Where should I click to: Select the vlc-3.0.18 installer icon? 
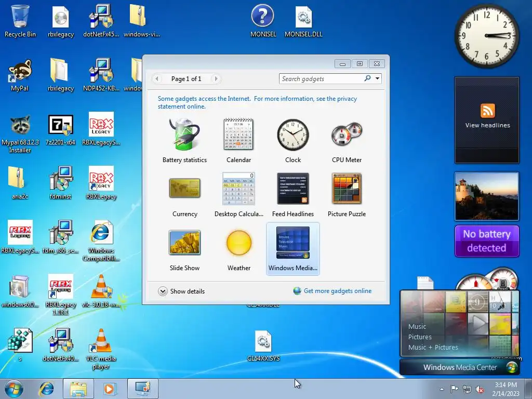(101, 291)
